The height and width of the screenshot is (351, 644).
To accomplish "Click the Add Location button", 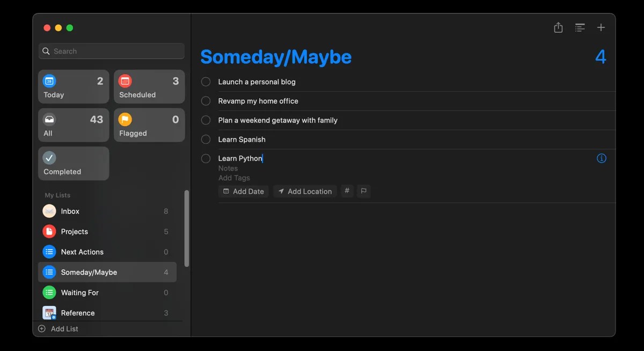I will (305, 191).
